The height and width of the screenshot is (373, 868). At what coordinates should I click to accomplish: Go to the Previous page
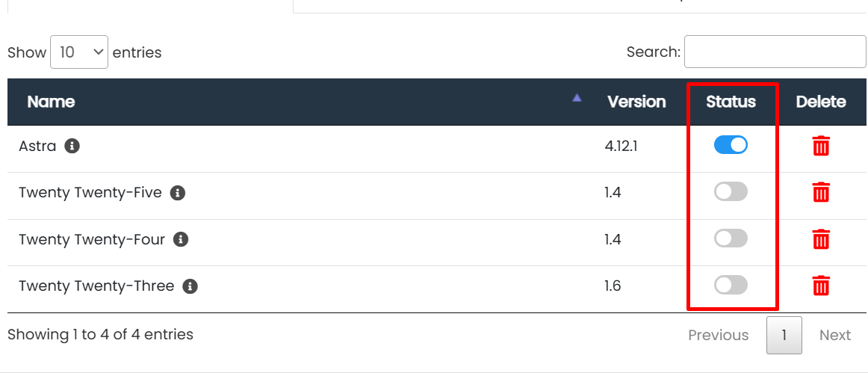click(x=718, y=335)
